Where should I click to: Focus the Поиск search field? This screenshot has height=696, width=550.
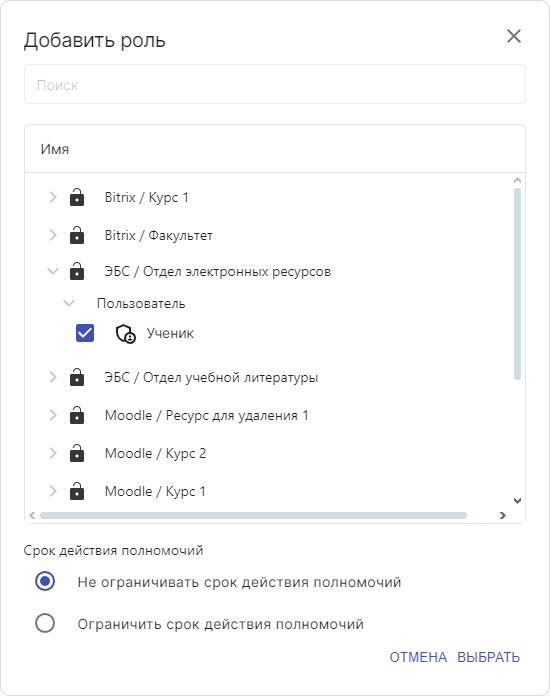click(x=275, y=84)
